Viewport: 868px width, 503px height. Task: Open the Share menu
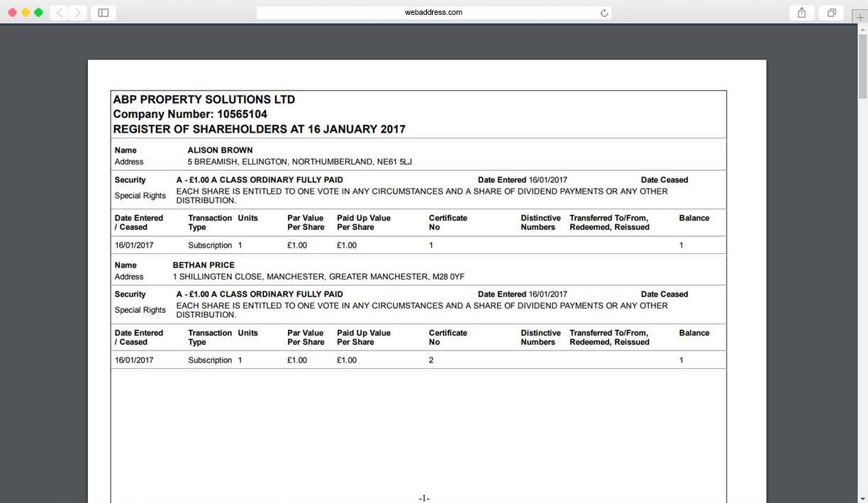[x=801, y=13]
